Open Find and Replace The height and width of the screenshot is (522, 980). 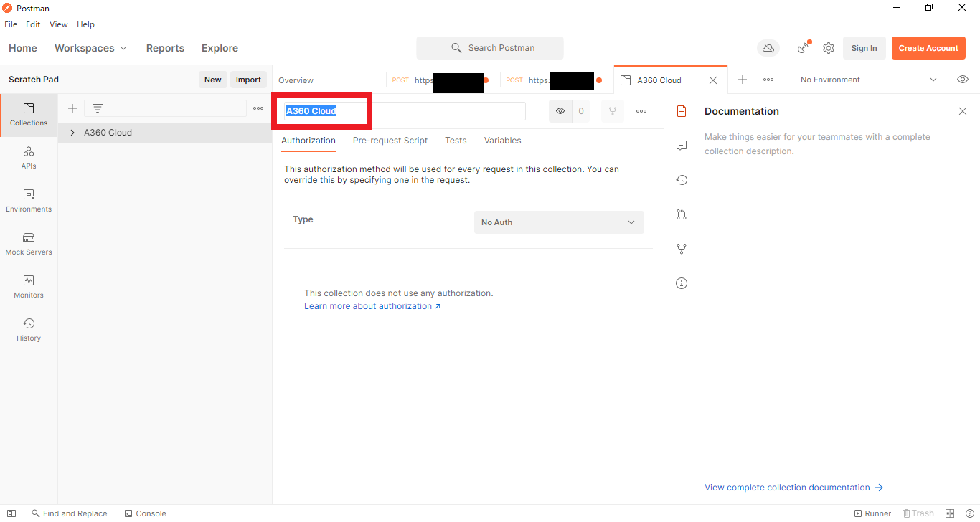coord(69,513)
